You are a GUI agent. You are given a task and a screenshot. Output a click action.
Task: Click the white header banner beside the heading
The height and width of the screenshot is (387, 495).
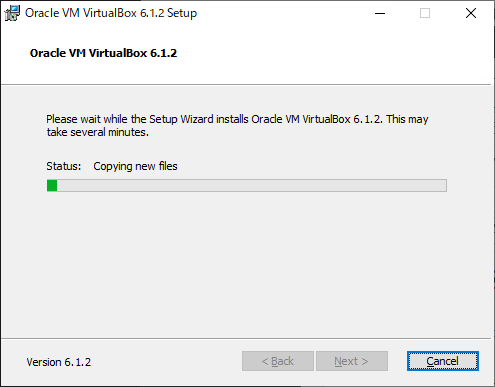click(x=333, y=53)
